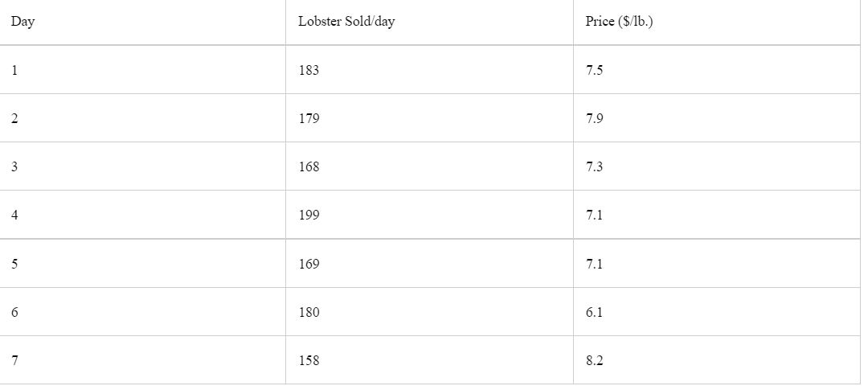Click the Day column header
Image resolution: width=868 pixels, height=390 pixels.
coord(142,23)
